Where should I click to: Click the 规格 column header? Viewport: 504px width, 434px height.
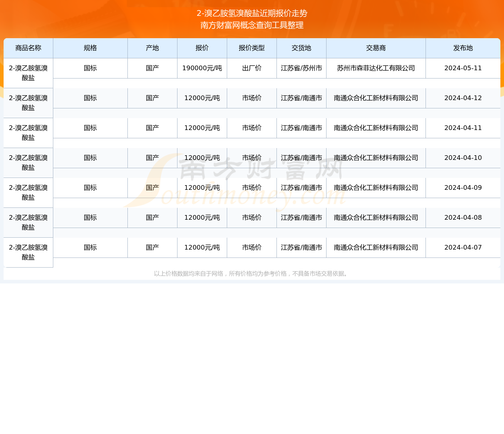tap(90, 48)
